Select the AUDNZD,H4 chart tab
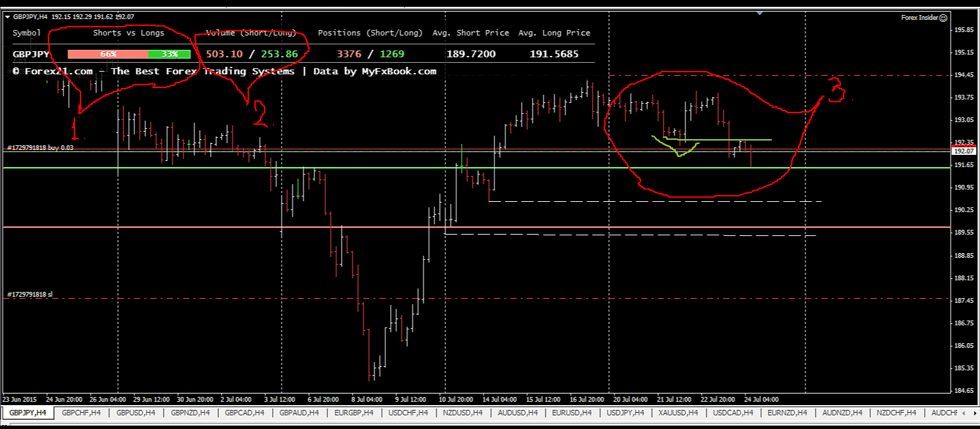The width and height of the screenshot is (980, 429). click(x=843, y=413)
